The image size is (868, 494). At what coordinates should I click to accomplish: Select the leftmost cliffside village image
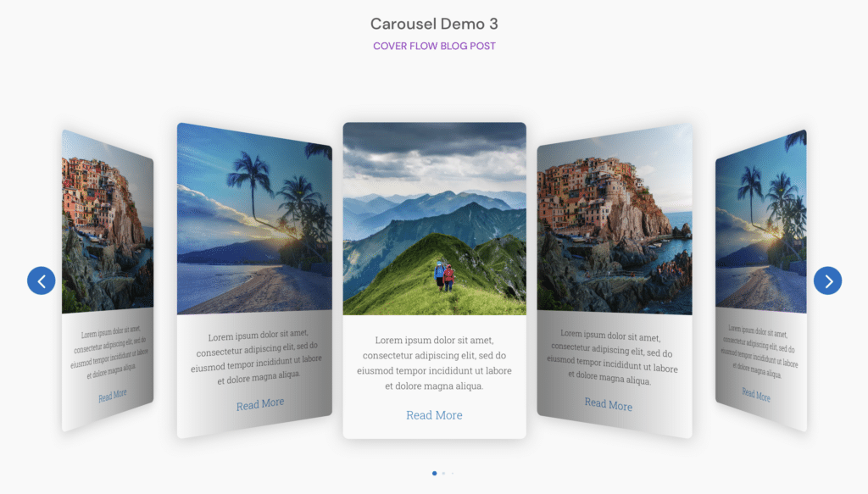tap(108, 222)
